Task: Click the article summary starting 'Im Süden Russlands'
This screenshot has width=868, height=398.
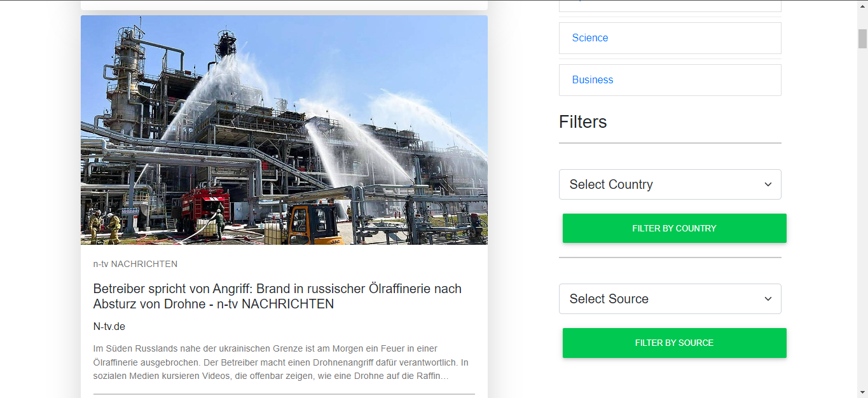Action: [x=280, y=362]
